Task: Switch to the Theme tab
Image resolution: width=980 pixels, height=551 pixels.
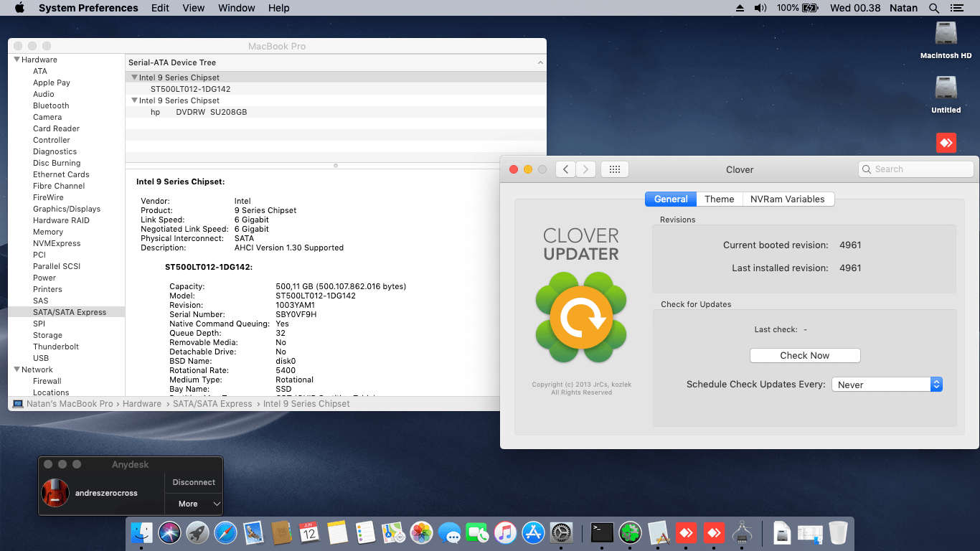Action: click(x=719, y=199)
